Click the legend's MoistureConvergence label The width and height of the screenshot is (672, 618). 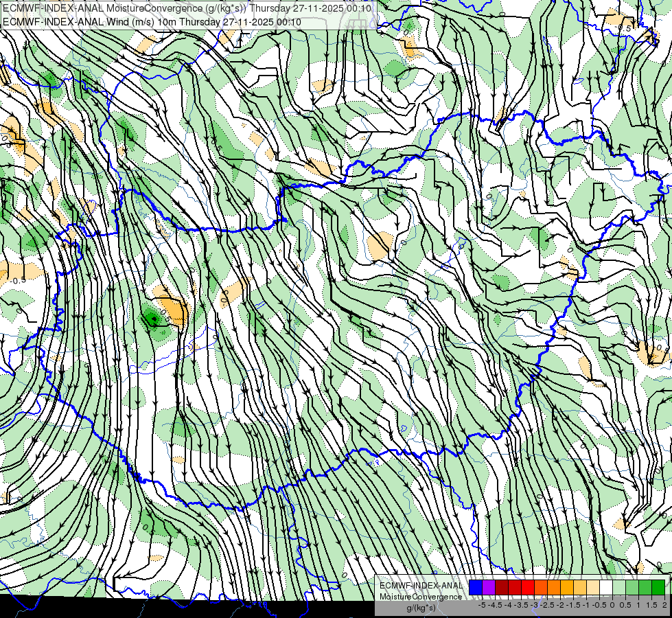coord(421,597)
